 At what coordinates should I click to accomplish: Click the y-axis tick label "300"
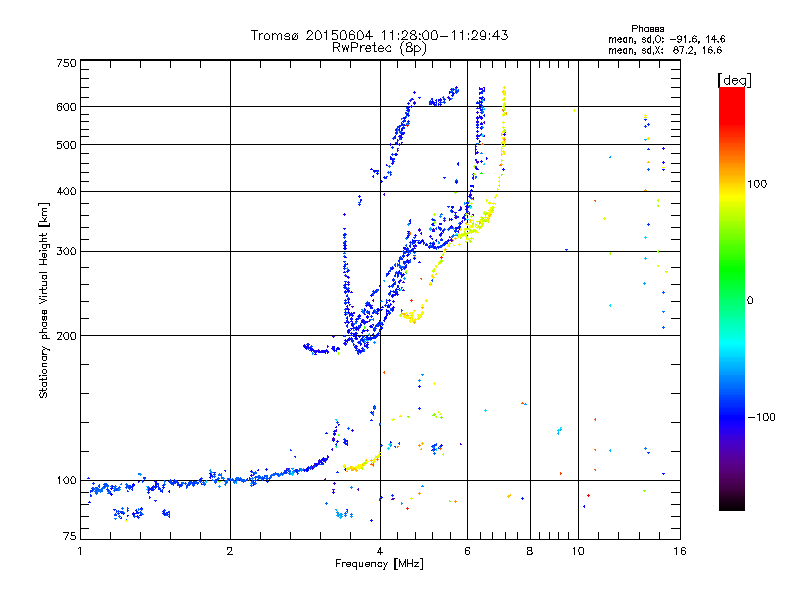(66, 252)
